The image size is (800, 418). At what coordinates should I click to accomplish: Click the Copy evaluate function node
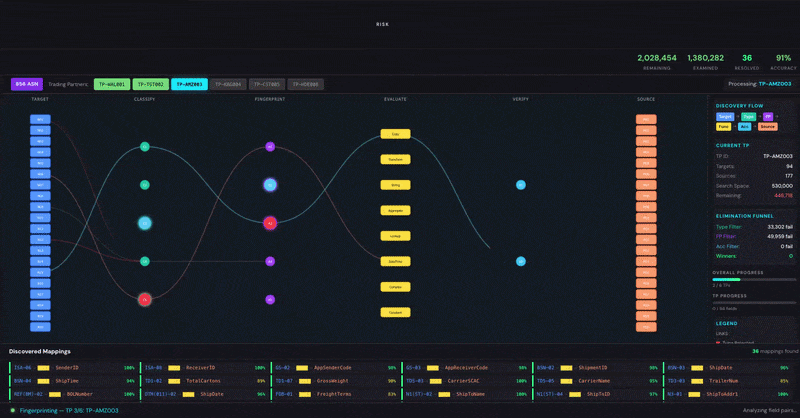click(x=395, y=134)
